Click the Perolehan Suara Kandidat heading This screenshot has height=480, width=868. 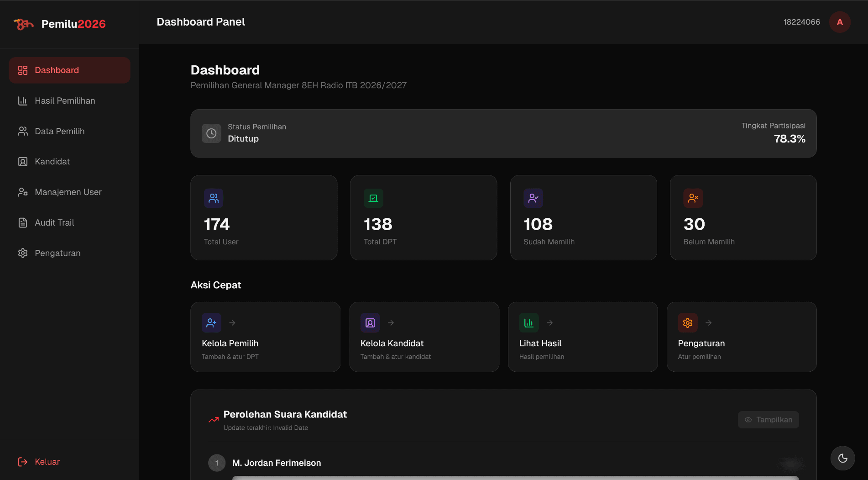(285, 414)
